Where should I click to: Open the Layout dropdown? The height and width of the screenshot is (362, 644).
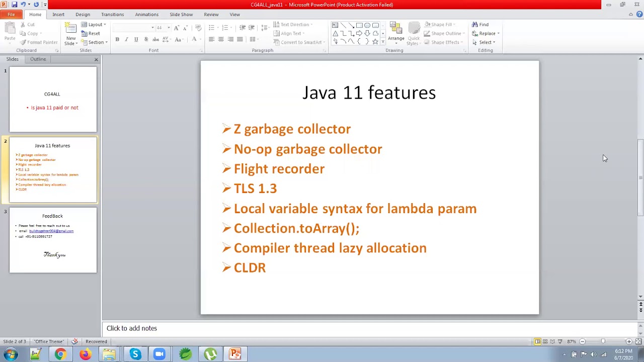(94, 25)
